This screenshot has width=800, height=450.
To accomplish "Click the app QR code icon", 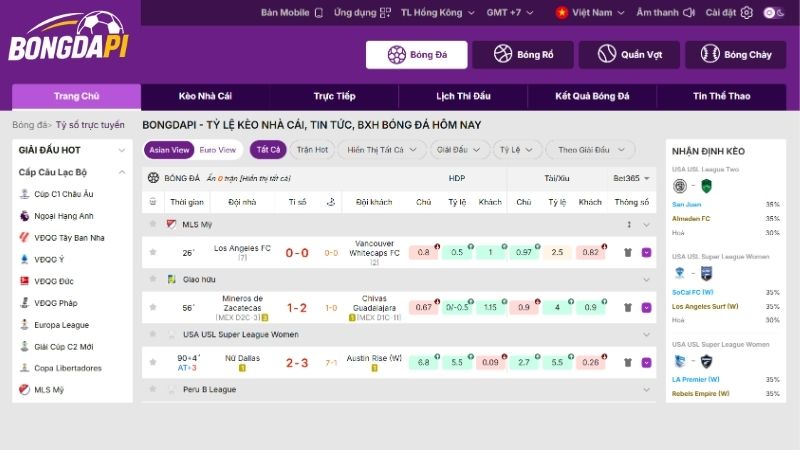I will (385, 13).
